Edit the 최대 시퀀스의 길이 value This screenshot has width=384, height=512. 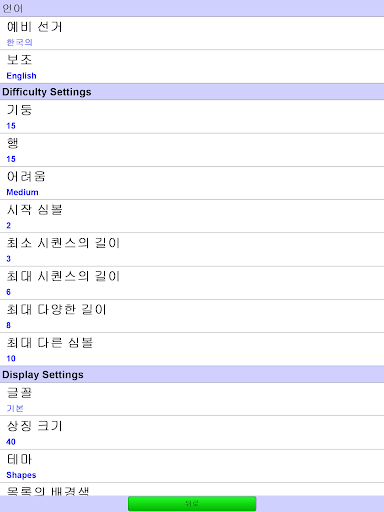click(192, 283)
